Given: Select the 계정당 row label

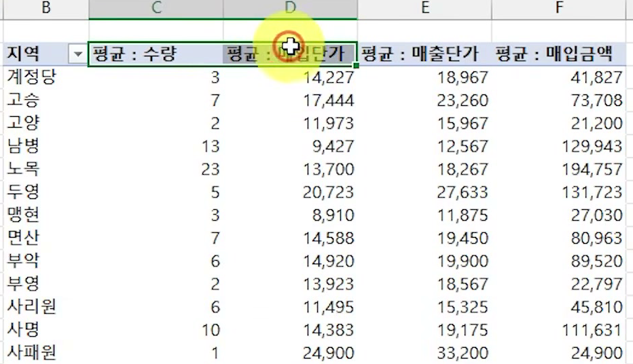Looking at the screenshot, I should tap(46, 77).
